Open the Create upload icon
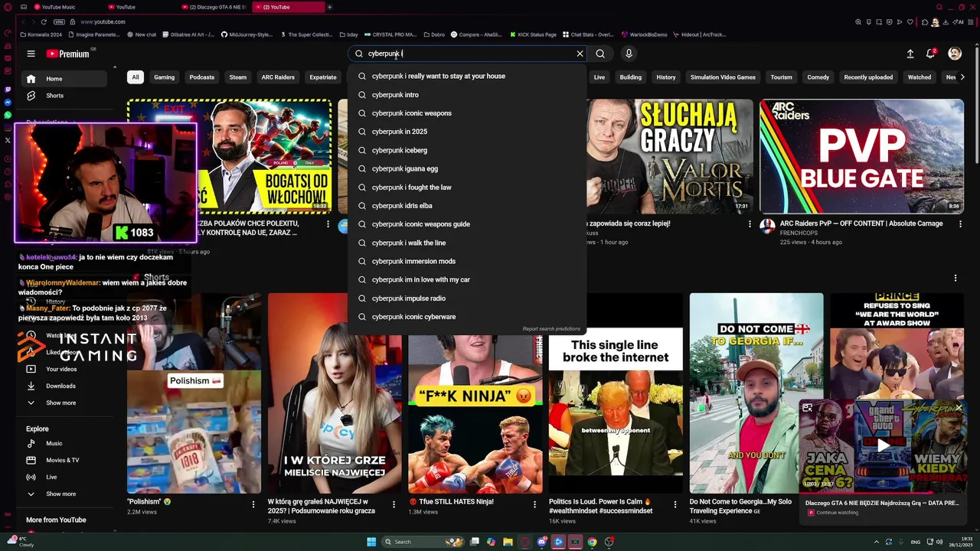 tap(910, 54)
